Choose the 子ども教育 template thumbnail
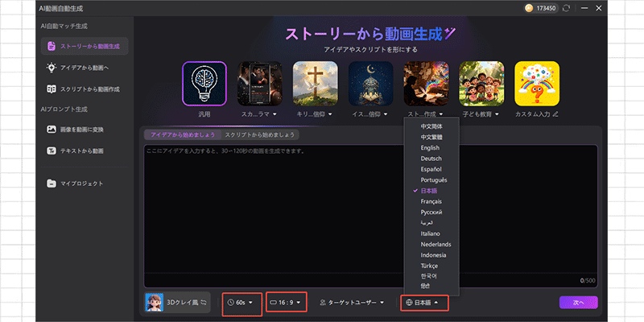 (x=481, y=84)
